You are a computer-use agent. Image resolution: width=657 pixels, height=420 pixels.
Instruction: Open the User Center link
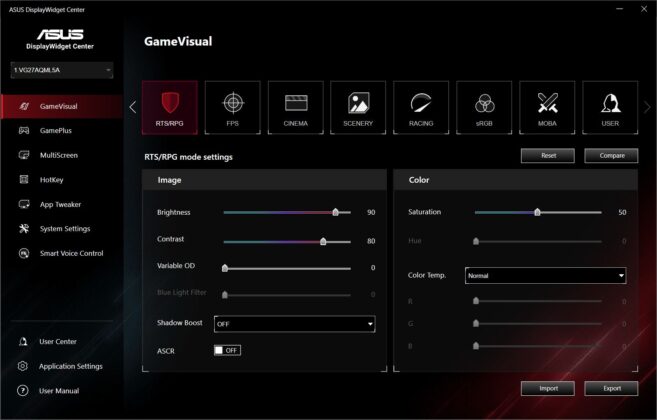[x=58, y=342]
